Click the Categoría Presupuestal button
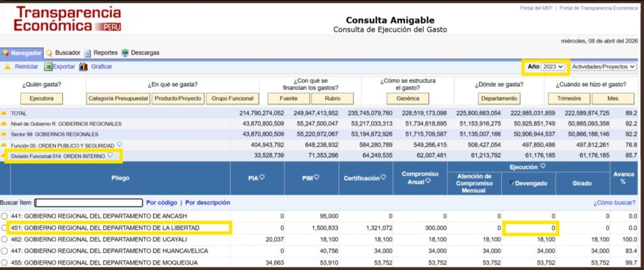Image resolution: width=644 pixels, height=270 pixels. [118, 99]
